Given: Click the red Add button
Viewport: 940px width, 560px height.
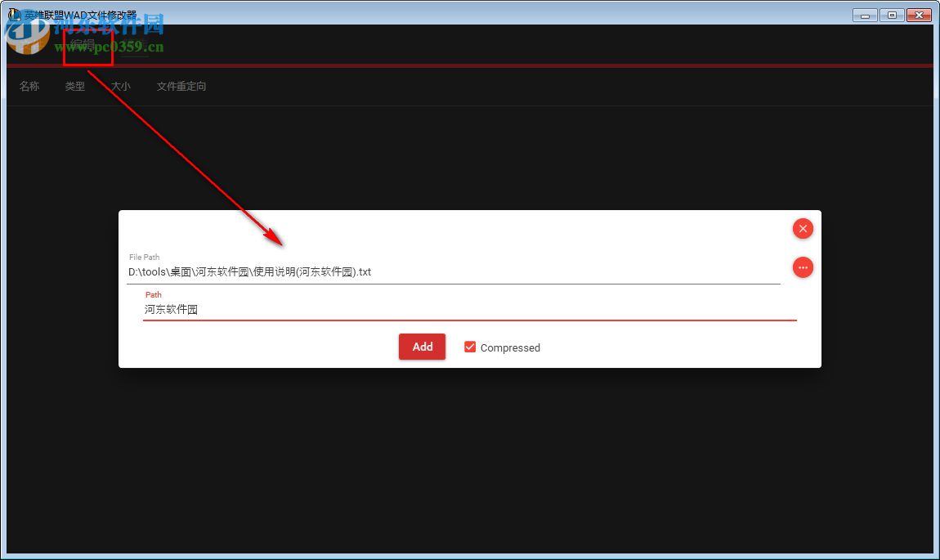Looking at the screenshot, I should tap(422, 347).
